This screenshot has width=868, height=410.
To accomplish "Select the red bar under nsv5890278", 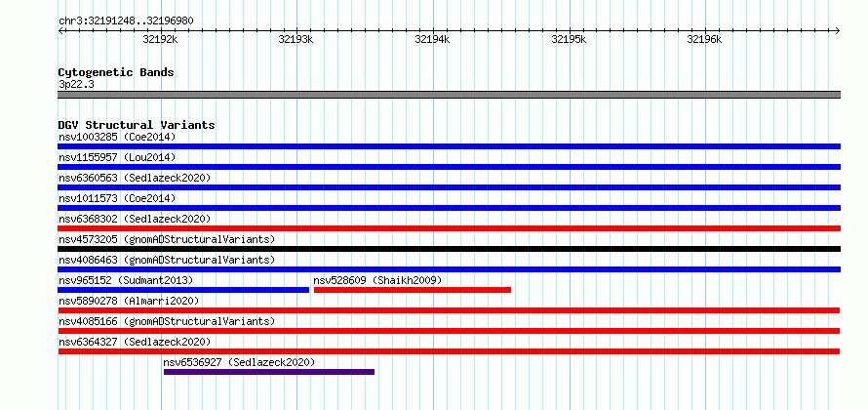I will coord(449,310).
